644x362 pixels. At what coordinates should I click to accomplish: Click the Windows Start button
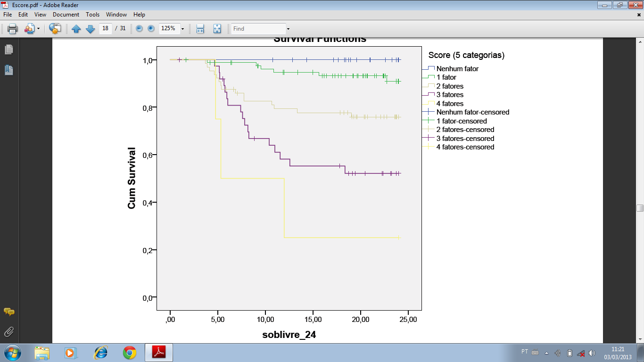pos(12,353)
